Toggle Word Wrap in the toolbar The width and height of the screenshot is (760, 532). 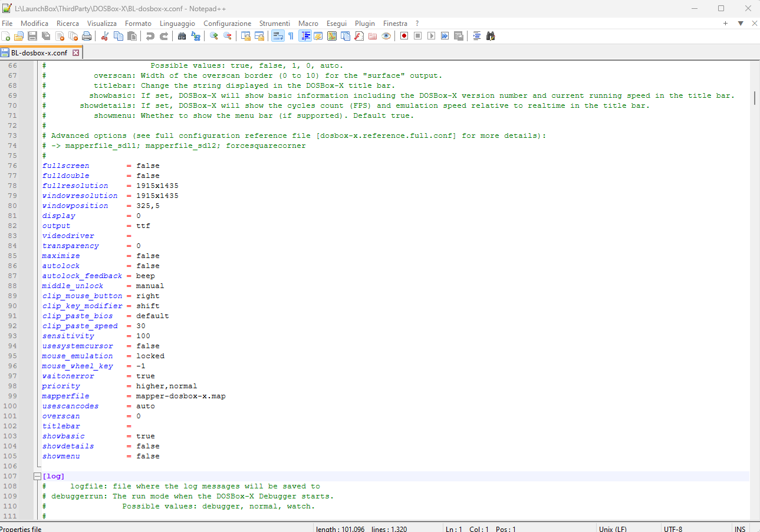tap(278, 36)
